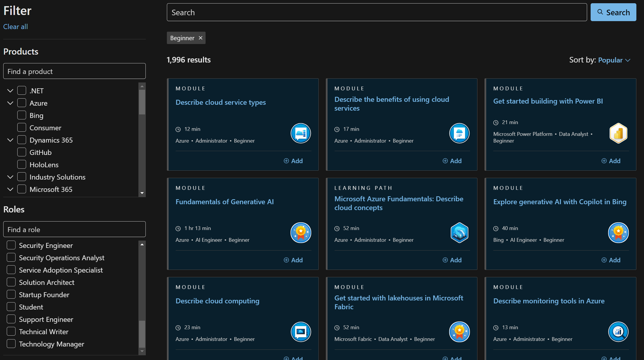Remove the Beginner filter chip with X
This screenshot has height=360, width=644.
coord(200,38)
